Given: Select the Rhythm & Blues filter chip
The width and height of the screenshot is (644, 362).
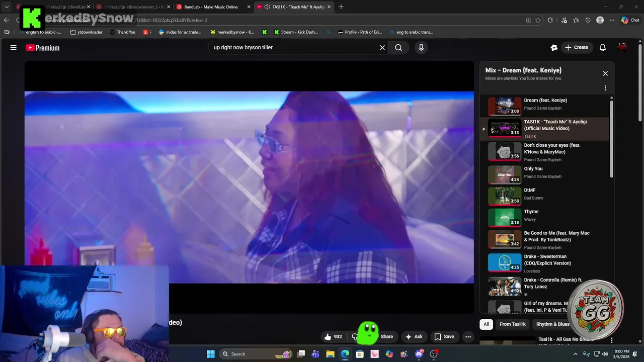Looking at the screenshot, I should click(x=552, y=324).
